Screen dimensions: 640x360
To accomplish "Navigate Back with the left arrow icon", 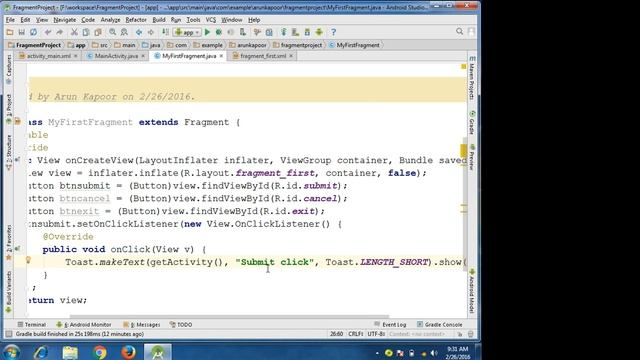I will point(139,32).
